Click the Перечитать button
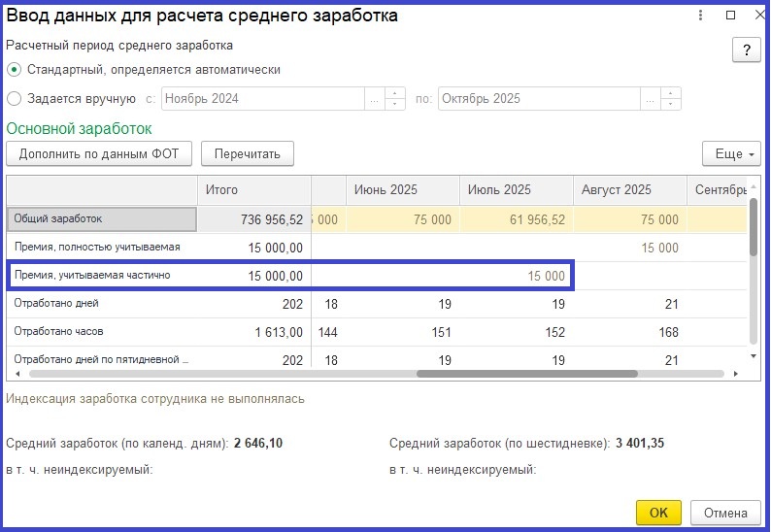The width and height of the screenshot is (771, 532). (x=247, y=153)
